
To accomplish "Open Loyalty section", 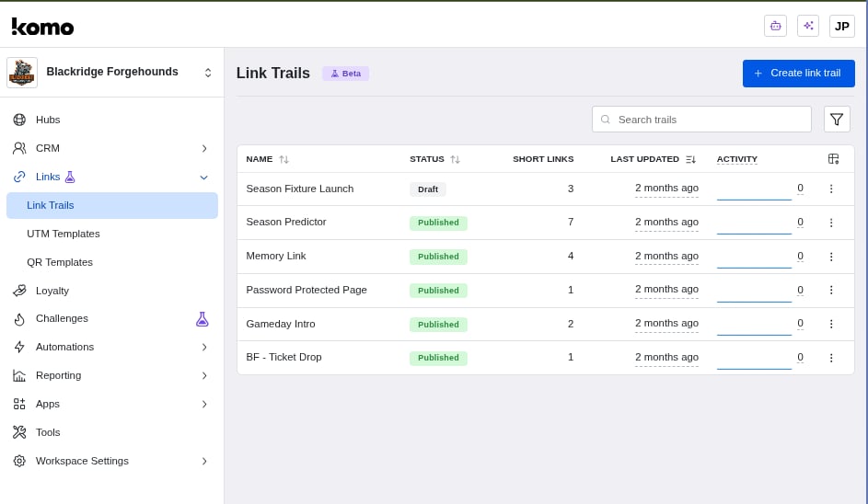I will (52, 291).
